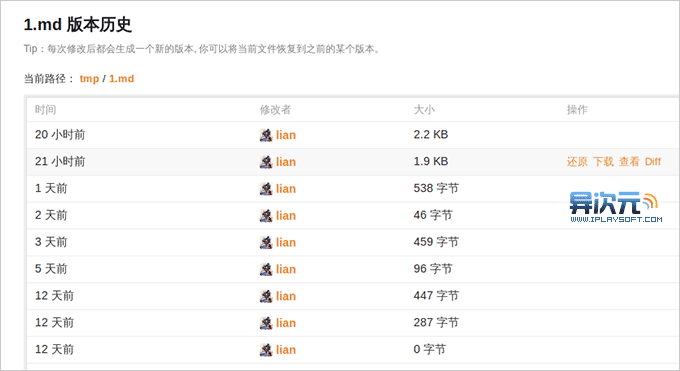
Task: Open lian profile link in 287 字节 row
Action: point(286,323)
